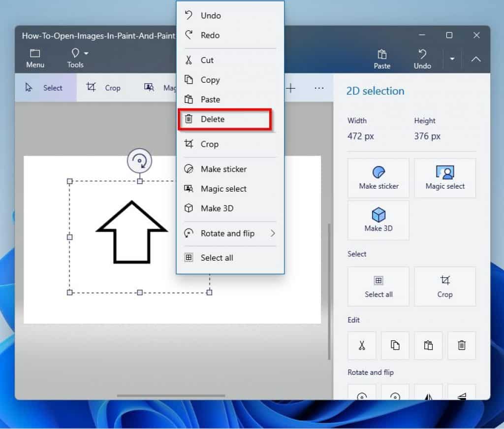This screenshot has width=504, height=429.
Task: Click the Undo button in title toolbar
Action: 422,59
